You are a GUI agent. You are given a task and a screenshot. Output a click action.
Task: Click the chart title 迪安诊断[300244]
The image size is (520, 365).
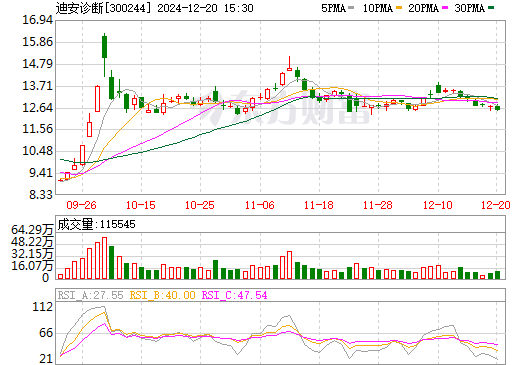pos(103,8)
